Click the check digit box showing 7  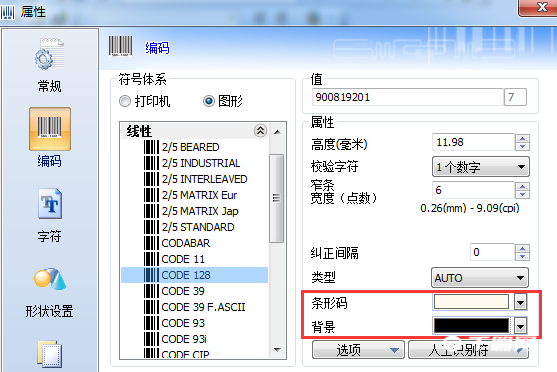pos(515,97)
